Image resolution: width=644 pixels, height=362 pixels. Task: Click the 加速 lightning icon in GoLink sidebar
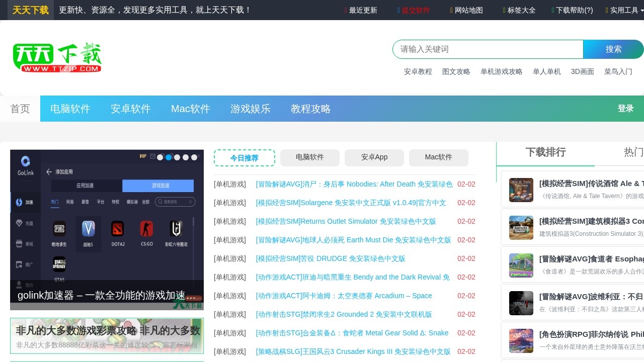tap(19, 202)
